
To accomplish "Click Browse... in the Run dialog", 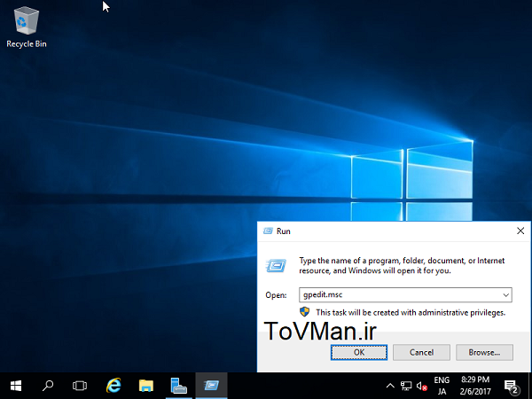I will [x=484, y=353].
